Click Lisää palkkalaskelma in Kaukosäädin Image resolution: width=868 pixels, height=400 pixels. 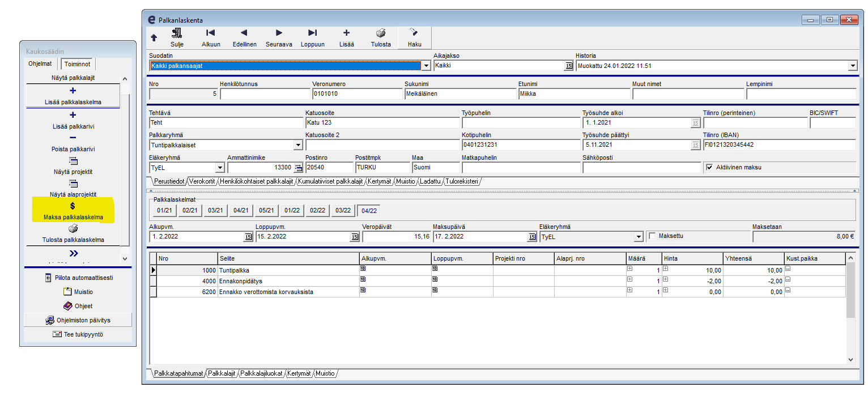pyautogui.click(x=73, y=96)
